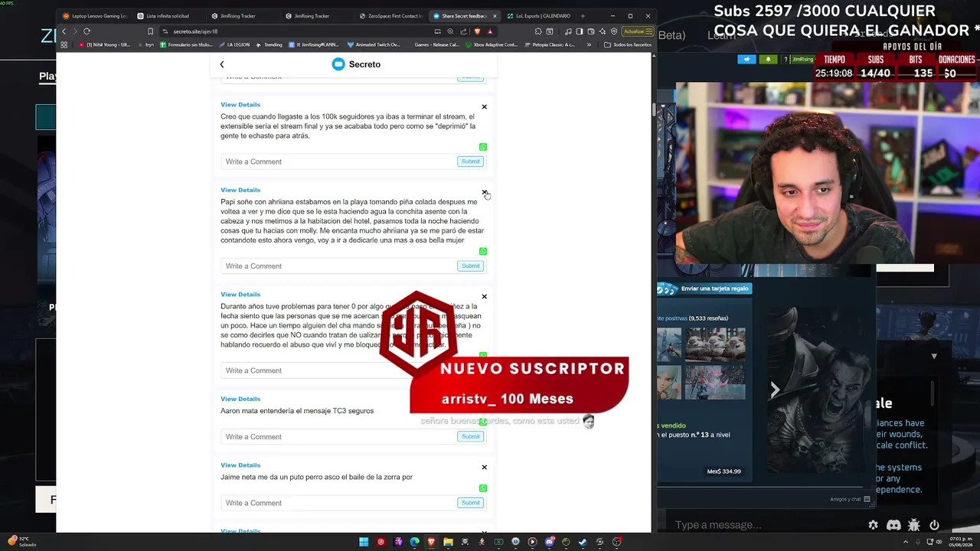Submit comment on the '100k seguidores' message
The height and width of the screenshot is (551, 980).
pos(470,161)
